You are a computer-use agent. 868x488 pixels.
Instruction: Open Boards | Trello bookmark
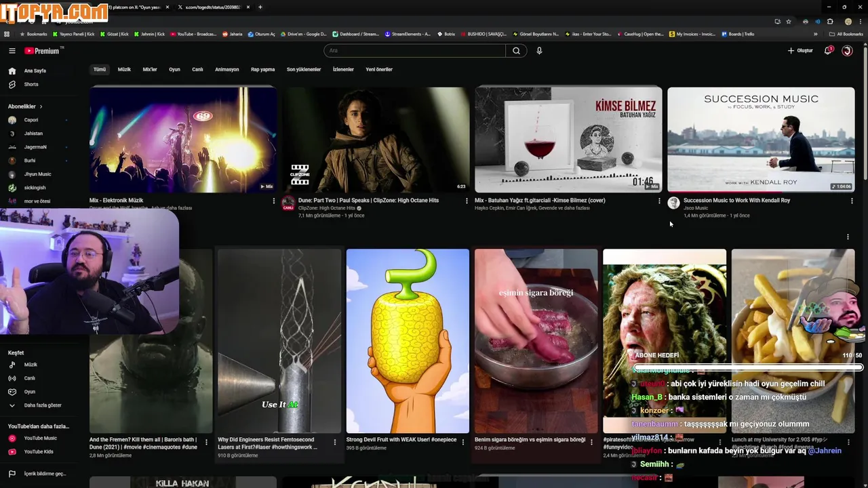click(738, 34)
